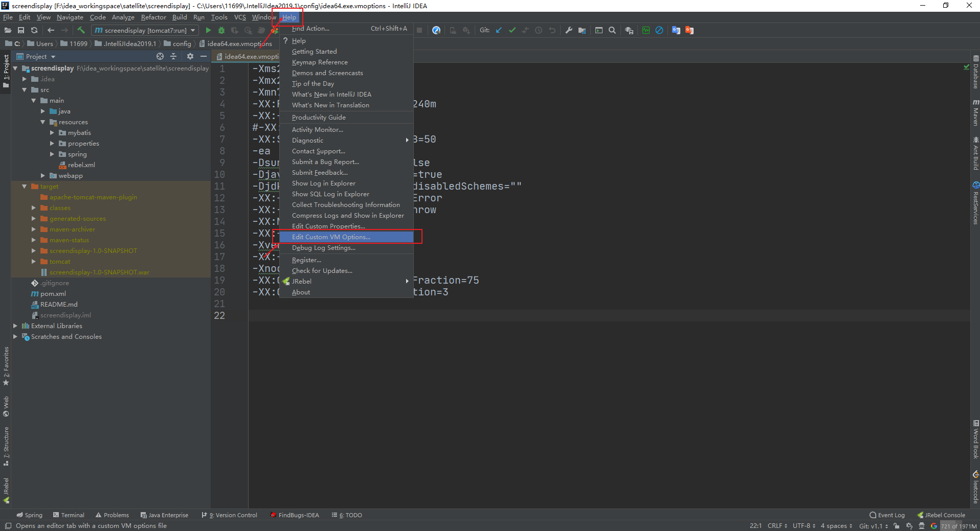Click the Synchronize refresh icon
The image size is (980, 531).
[34, 30]
